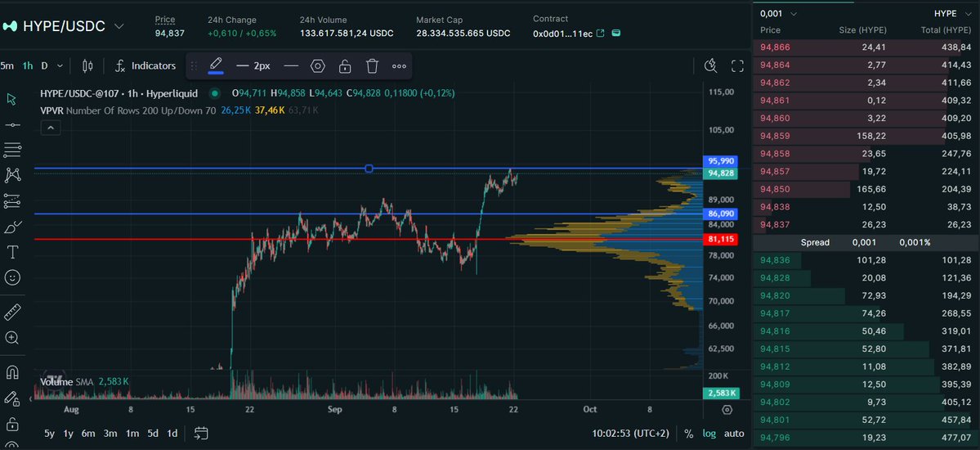Select the bid price 94,817

click(775, 313)
